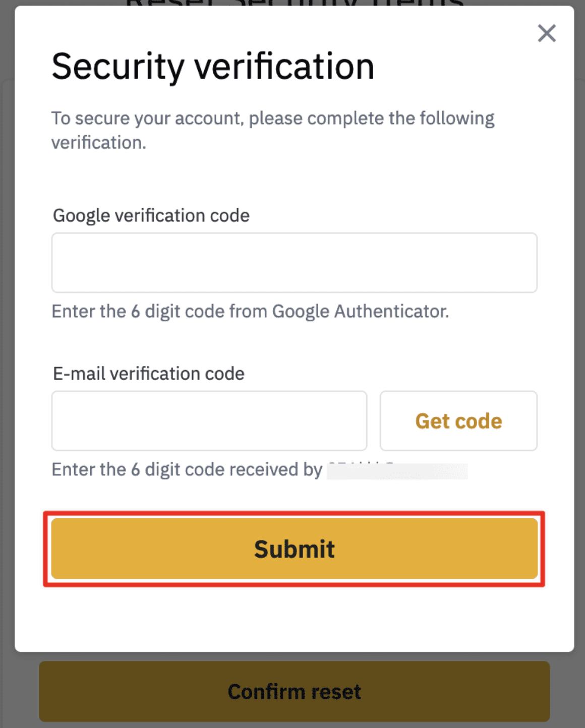Screen dimensions: 585x728
Task: Submit the security verification form
Action: pyautogui.click(x=294, y=549)
